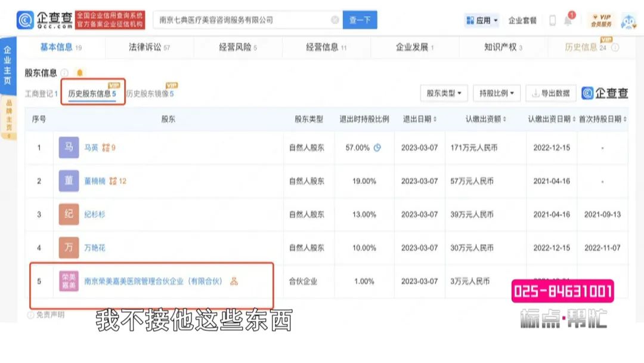Switch to 企业发展 tab
This screenshot has height=363, width=644.
coord(414,47)
